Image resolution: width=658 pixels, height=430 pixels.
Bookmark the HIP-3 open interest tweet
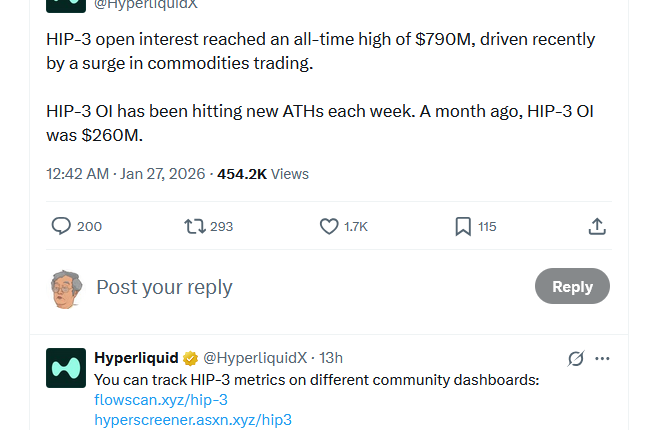click(x=463, y=227)
